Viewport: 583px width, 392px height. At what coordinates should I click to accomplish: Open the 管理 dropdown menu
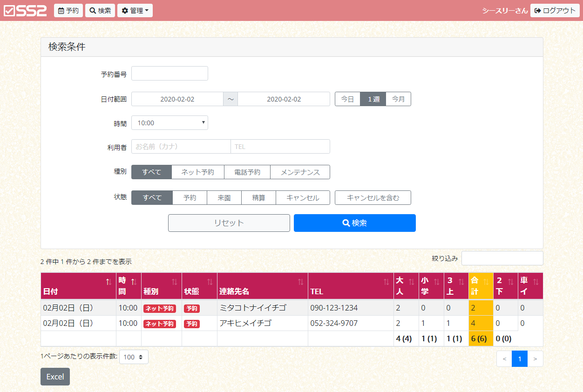pos(135,11)
